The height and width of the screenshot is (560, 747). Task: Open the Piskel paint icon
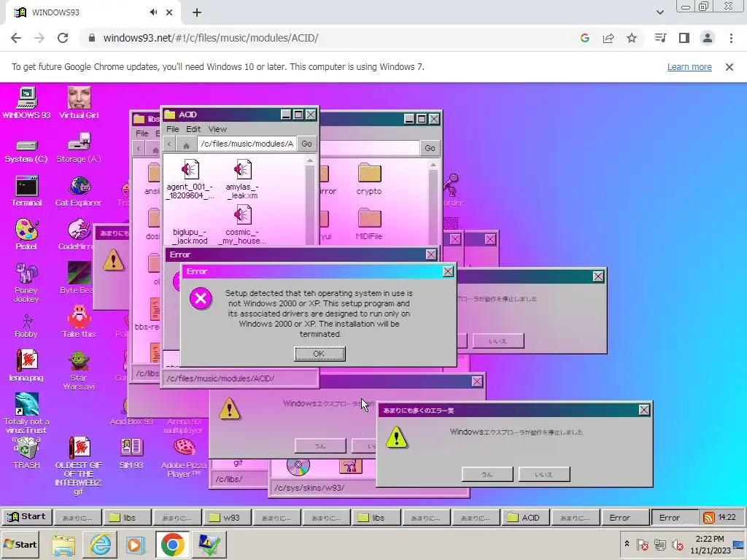coord(26,234)
